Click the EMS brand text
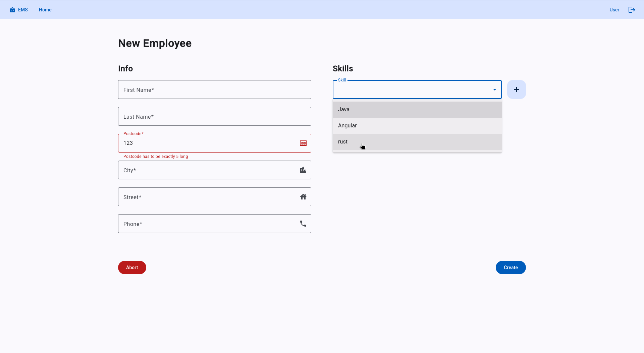This screenshot has height=353, width=644. (x=23, y=10)
